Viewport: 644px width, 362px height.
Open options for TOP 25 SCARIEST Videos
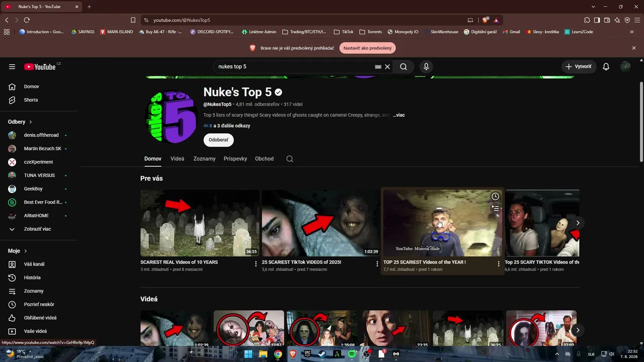click(x=499, y=264)
